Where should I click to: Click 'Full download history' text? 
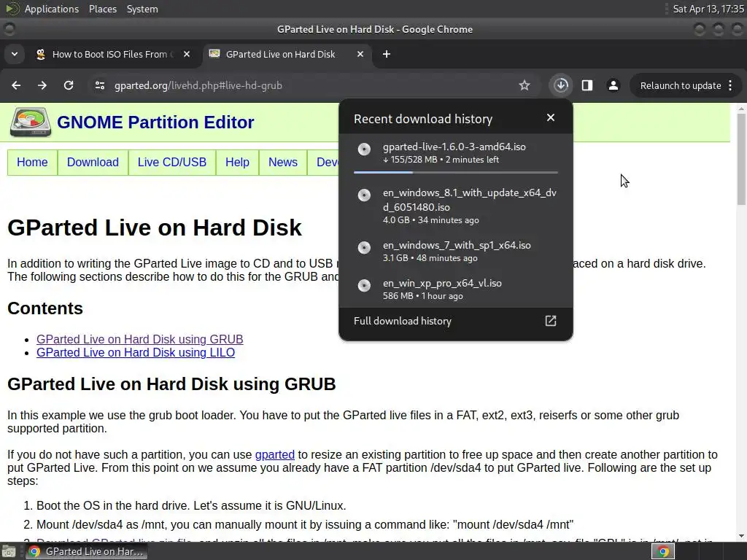click(x=403, y=321)
